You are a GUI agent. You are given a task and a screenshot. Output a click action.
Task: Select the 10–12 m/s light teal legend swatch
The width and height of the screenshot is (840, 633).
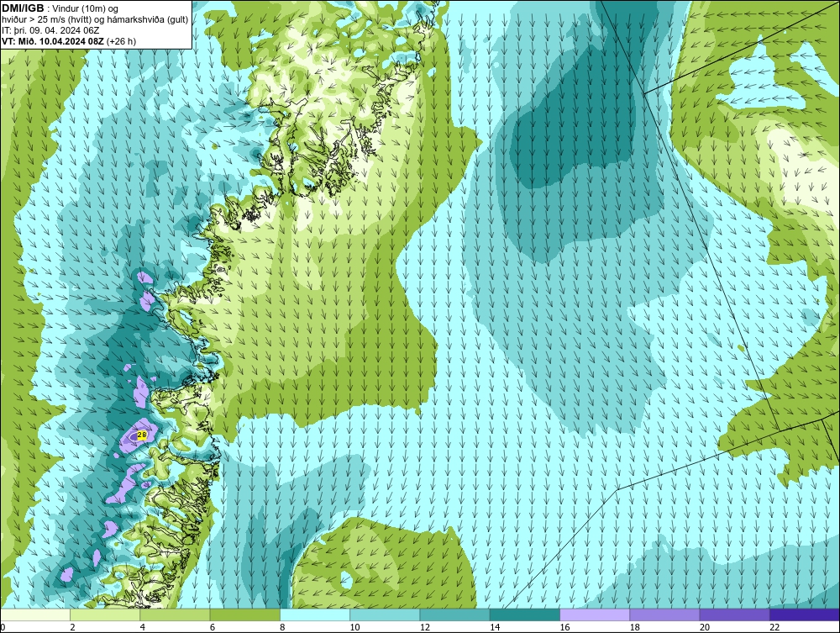click(385, 615)
